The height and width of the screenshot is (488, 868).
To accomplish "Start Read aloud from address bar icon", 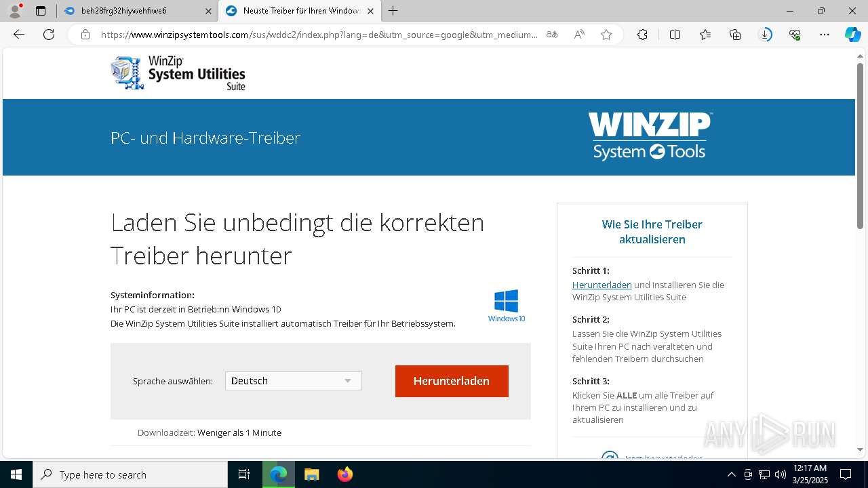I will (x=579, y=35).
